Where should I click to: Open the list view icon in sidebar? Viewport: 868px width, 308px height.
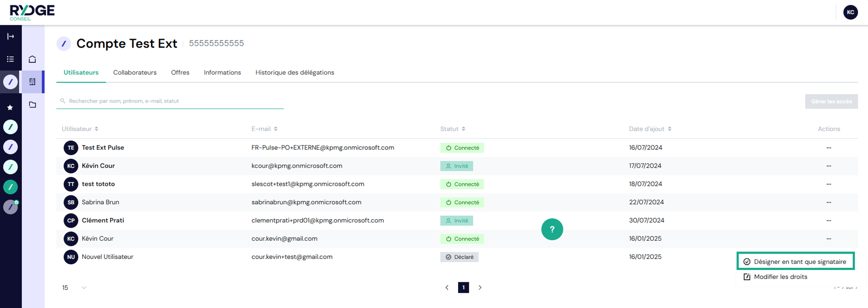click(10, 59)
